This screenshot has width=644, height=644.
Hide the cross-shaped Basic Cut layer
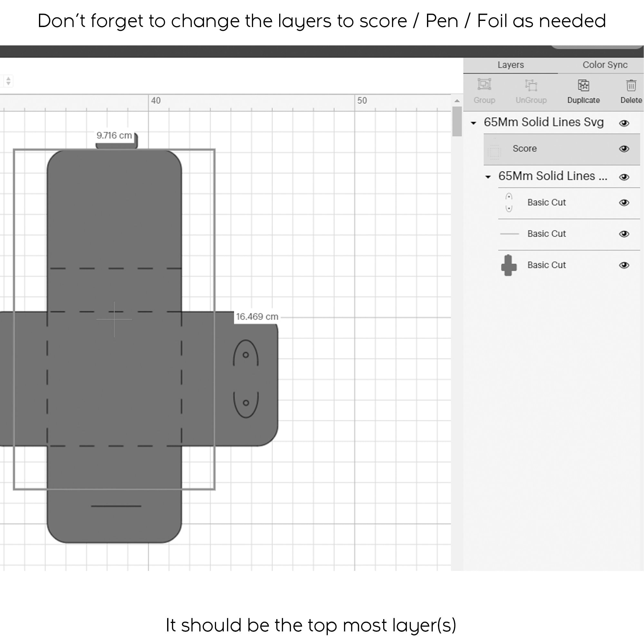click(x=624, y=265)
